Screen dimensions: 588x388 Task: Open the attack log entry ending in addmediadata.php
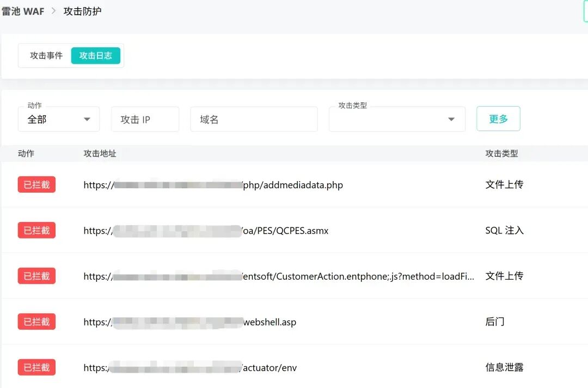pyautogui.click(x=213, y=184)
